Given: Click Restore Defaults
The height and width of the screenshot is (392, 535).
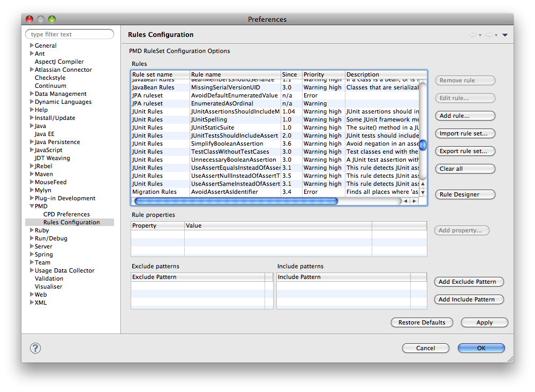Looking at the screenshot, I should click(x=421, y=322).
